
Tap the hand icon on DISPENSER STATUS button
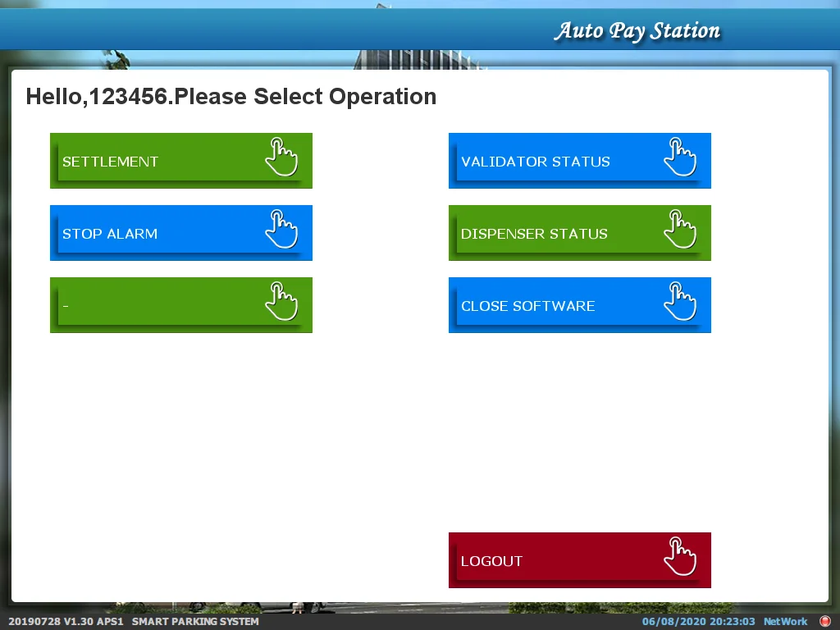point(680,230)
